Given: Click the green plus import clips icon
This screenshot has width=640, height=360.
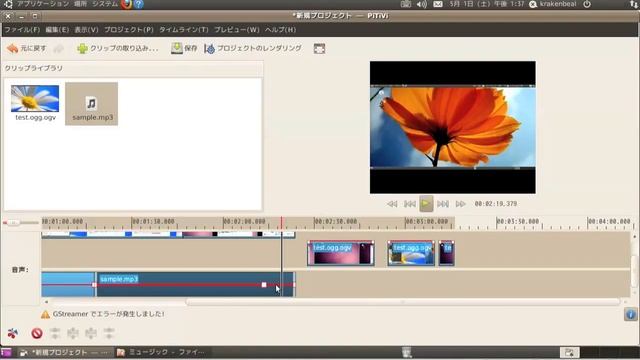Looking at the screenshot, I should click(x=82, y=49).
